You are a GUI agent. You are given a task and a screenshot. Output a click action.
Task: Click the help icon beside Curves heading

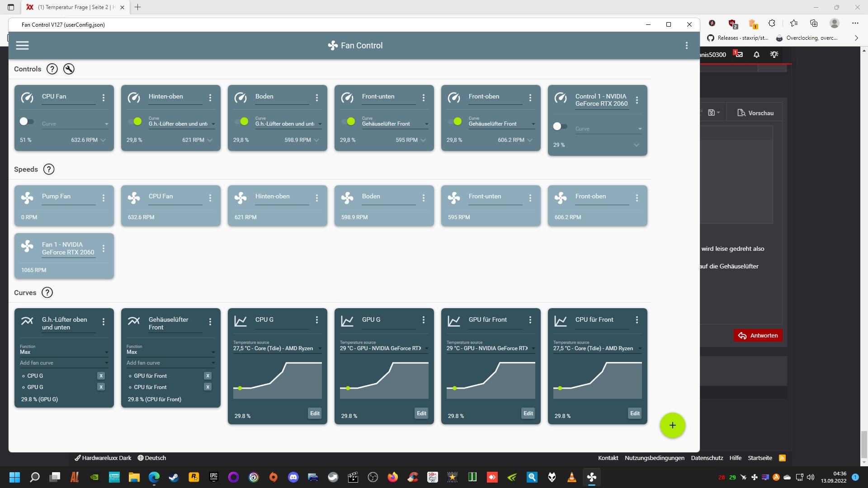click(47, 293)
